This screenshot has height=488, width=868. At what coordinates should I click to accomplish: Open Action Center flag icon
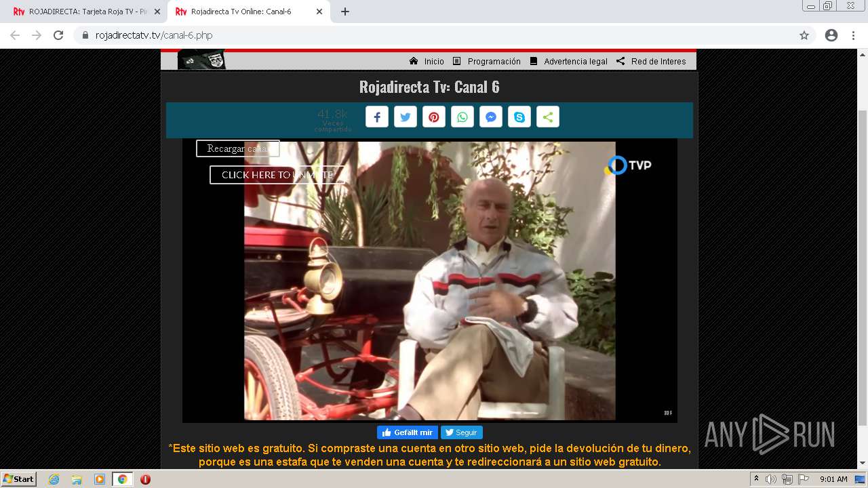[804, 479]
